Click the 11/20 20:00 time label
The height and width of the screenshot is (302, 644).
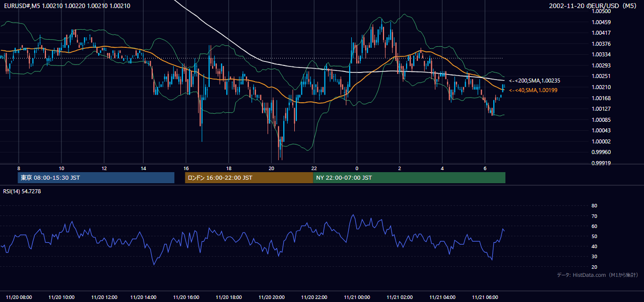click(x=272, y=297)
